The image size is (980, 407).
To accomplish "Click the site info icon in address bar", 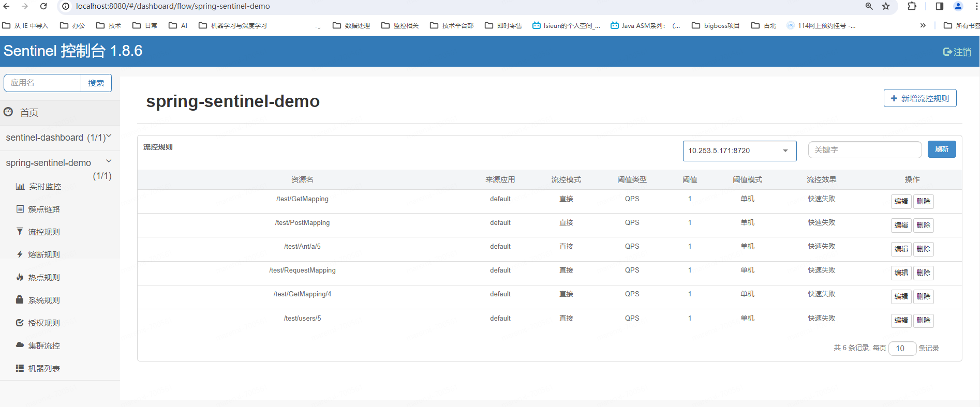I will [x=66, y=6].
